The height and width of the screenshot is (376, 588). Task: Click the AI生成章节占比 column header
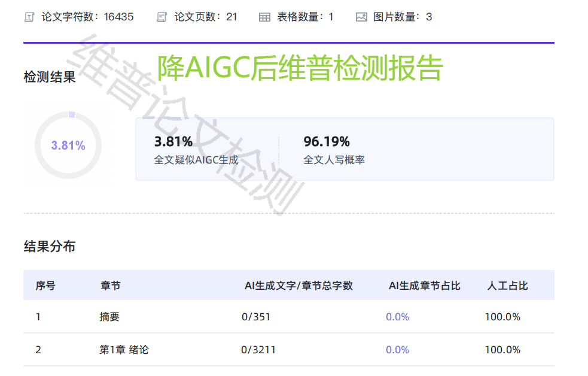424,286
